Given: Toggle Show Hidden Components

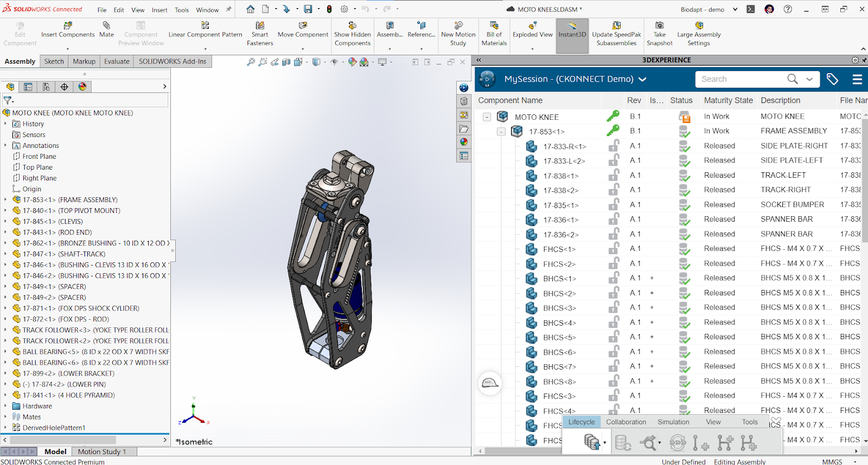Looking at the screenshot, I should pos(353,34).
